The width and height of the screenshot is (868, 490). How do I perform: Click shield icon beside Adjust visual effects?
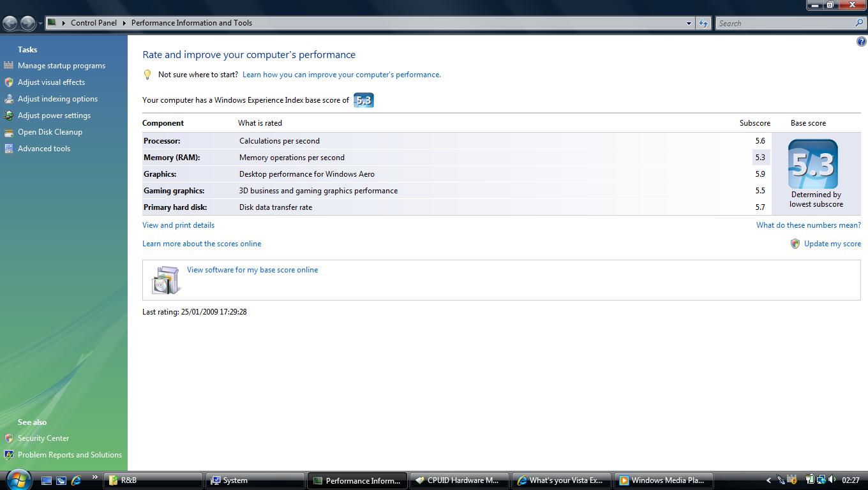click(8, 82)
